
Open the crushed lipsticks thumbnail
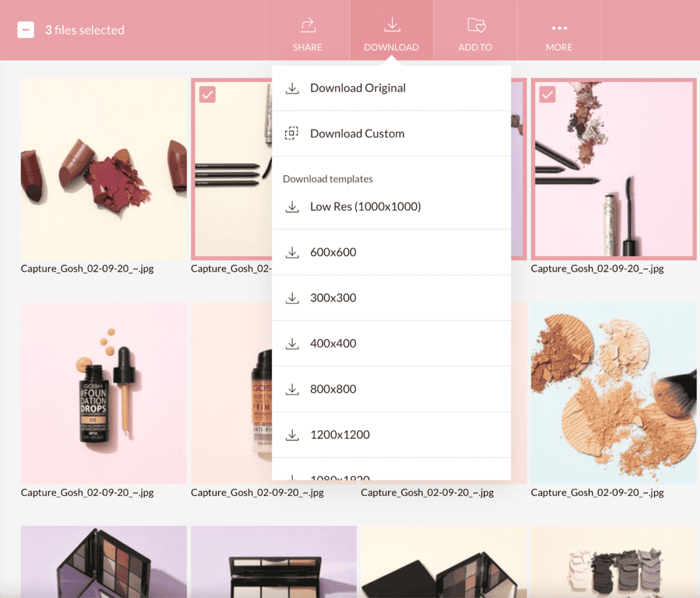click(104, 169)
